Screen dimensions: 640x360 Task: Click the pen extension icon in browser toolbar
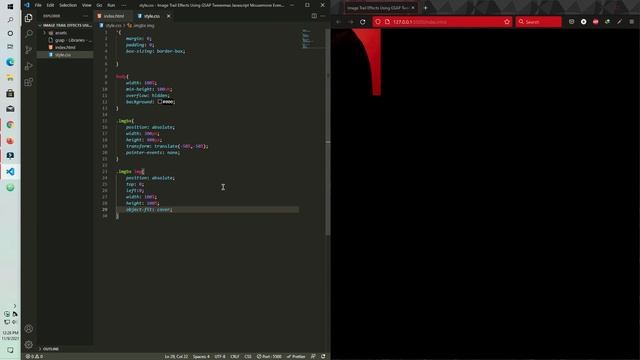619,22
